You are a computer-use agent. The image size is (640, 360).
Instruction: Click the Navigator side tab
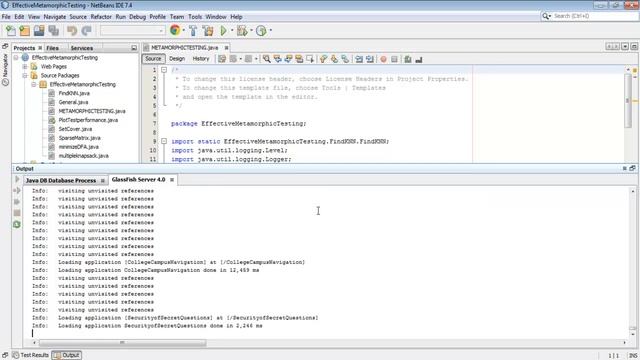pyautogui.click(x=5, y=69)
